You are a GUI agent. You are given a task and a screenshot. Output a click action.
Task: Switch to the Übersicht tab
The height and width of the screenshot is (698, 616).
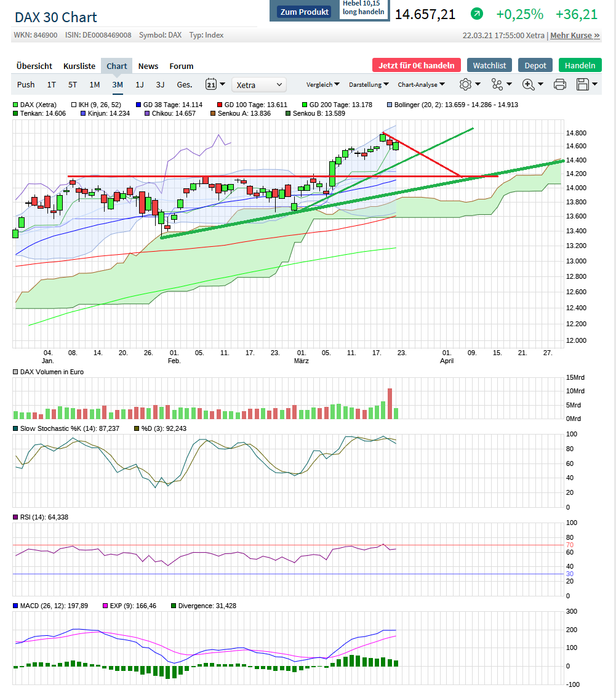[34, 66]
